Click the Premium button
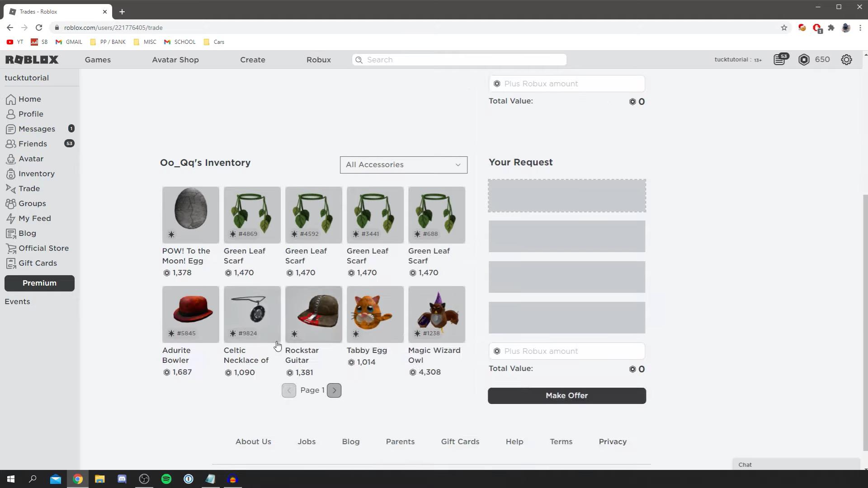Screen dimensions: 868x488 point(39,283)
